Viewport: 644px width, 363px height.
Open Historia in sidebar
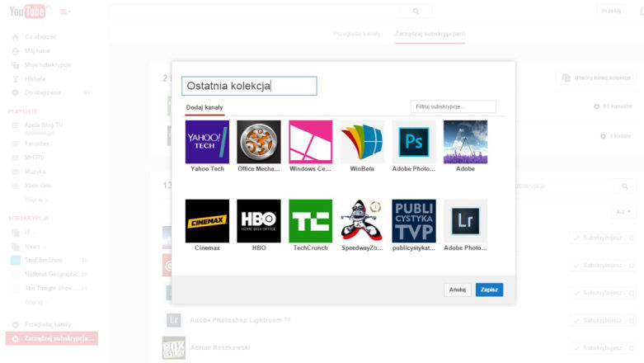click(35, 79)
